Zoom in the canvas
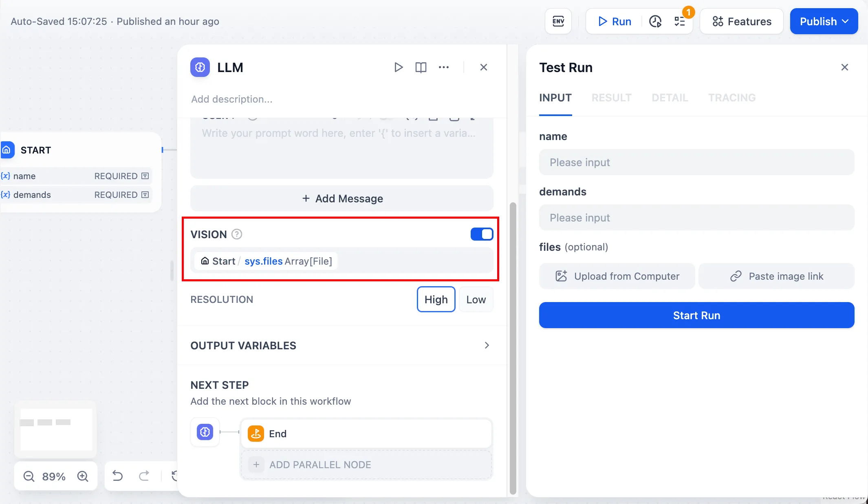This screenshot has height=504, width=868. click(x=83, y=476)
